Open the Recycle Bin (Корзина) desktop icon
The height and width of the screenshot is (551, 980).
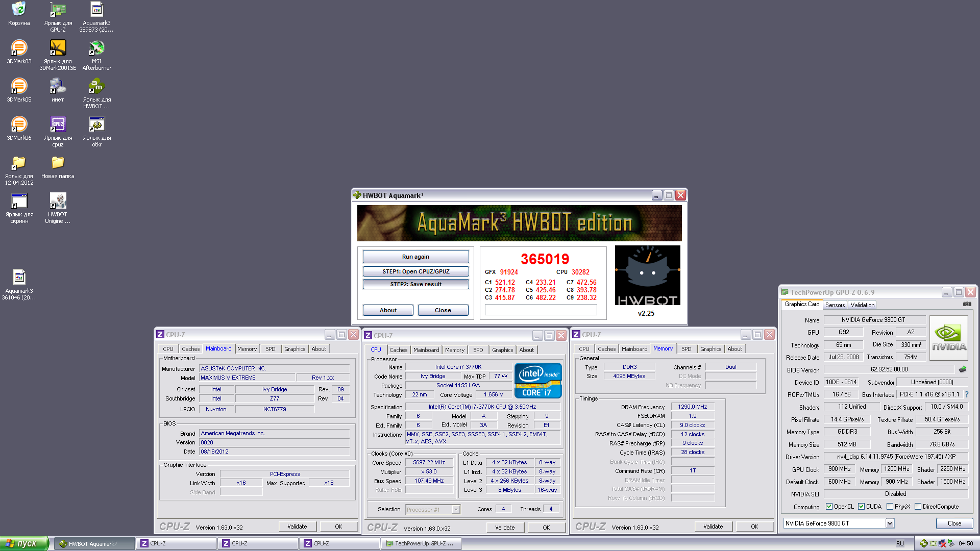click(x=19, y=14)
